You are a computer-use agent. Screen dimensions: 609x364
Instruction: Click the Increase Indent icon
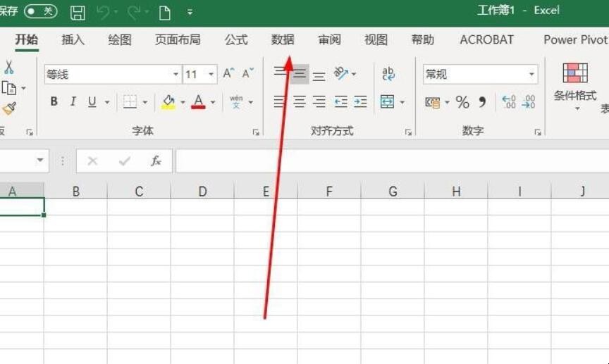click(x=360, y=101)
